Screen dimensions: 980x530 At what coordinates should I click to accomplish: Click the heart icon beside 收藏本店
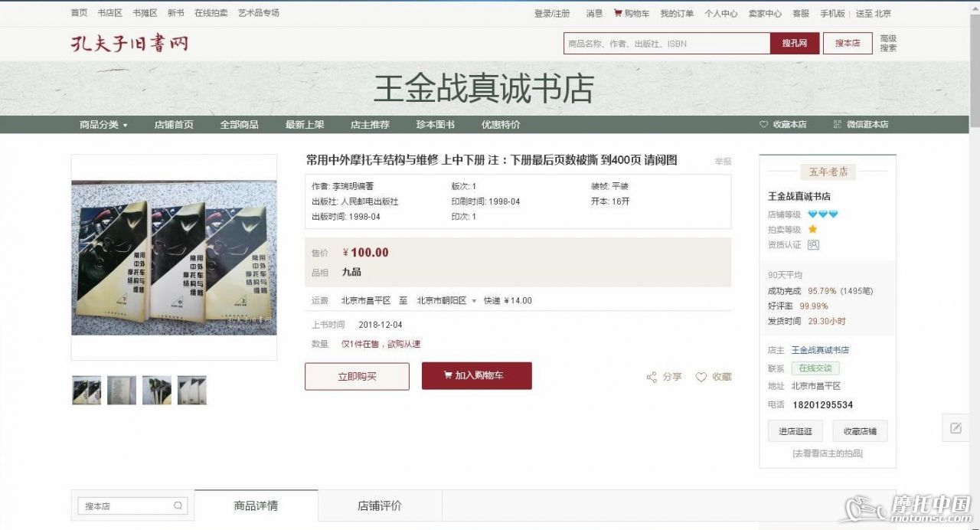[x=763, y=124]
